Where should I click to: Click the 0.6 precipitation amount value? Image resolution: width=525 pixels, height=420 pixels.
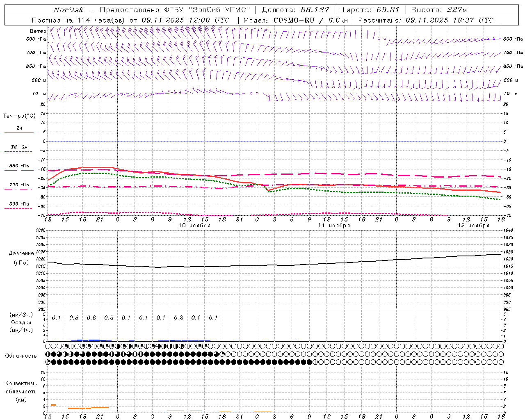pyautogui.click(x=91, y=318)
